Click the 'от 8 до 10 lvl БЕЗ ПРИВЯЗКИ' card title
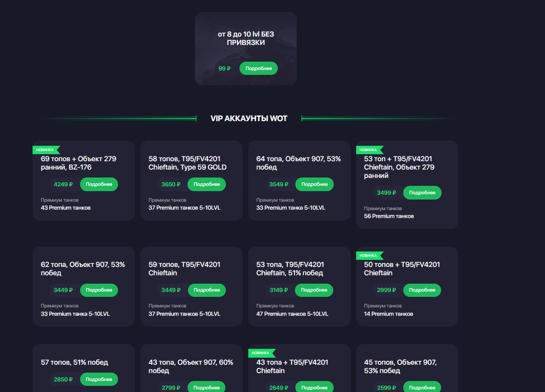Image resolution: width=545 pixels, height=392 pixels. [x=246, y=38]
